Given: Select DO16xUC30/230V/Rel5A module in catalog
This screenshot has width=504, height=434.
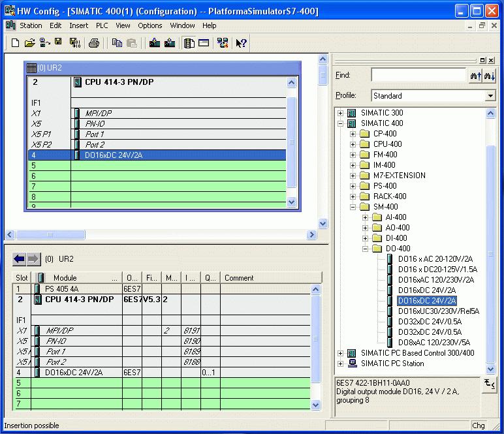Looking at the screenshot, I should click(x=439, y=311).
